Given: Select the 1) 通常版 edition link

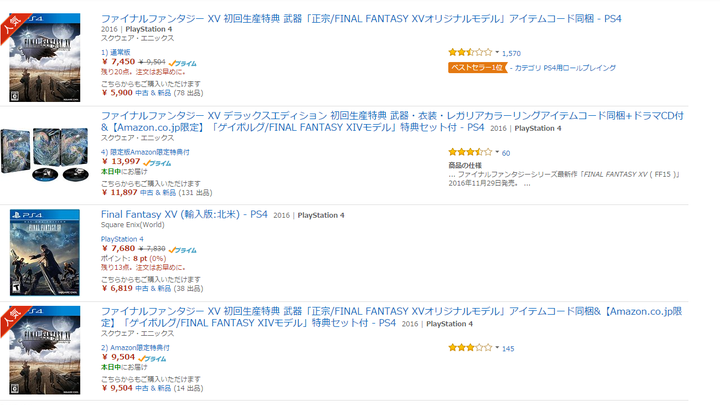Looking at the screenshot, I should point(116,52).
